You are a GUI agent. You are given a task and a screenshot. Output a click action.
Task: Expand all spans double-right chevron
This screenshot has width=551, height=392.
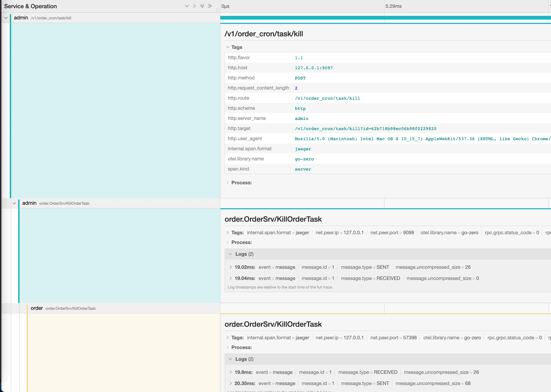210,6
